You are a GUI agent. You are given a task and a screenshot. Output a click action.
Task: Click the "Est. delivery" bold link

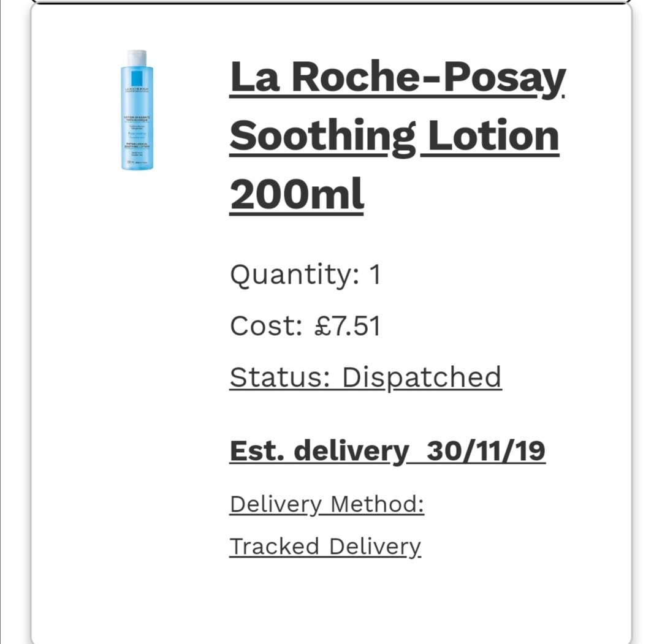coord(318,452)
